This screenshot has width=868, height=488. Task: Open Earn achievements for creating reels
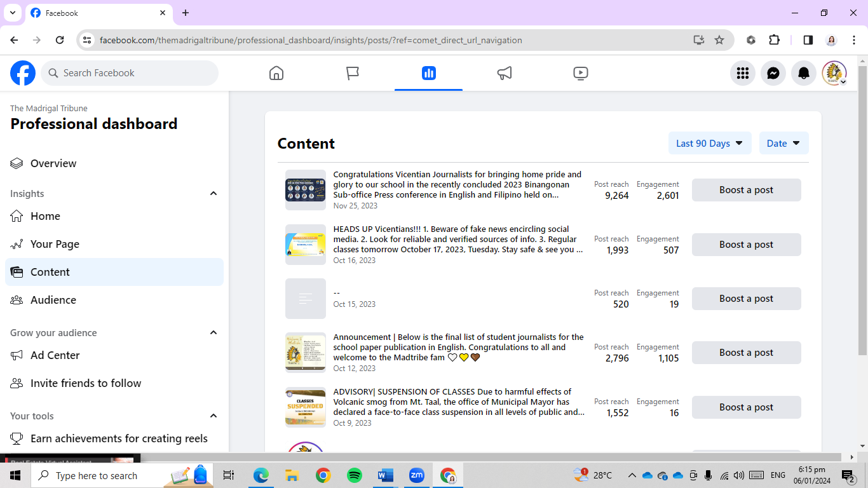click(x=114, y=438)
